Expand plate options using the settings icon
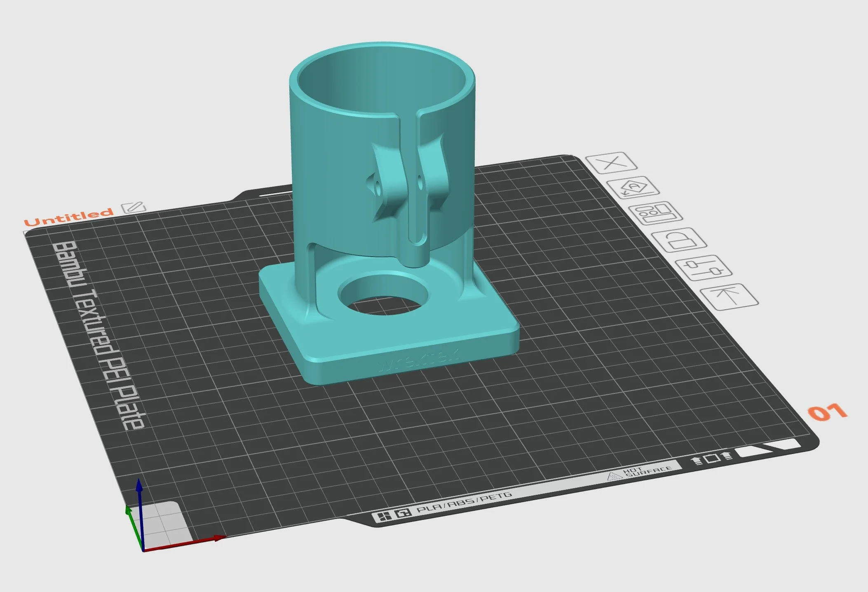The width and height of the screenshot is (868, 592). (703, 267)
